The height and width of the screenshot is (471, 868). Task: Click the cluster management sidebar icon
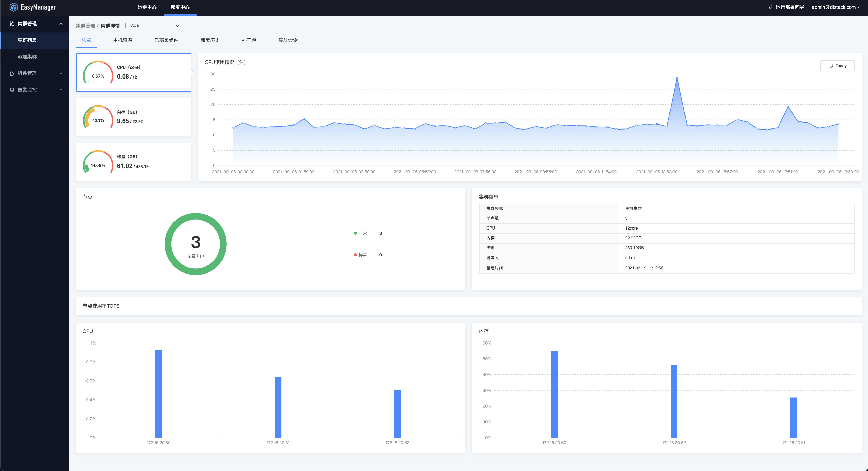[x=12, y=24]
